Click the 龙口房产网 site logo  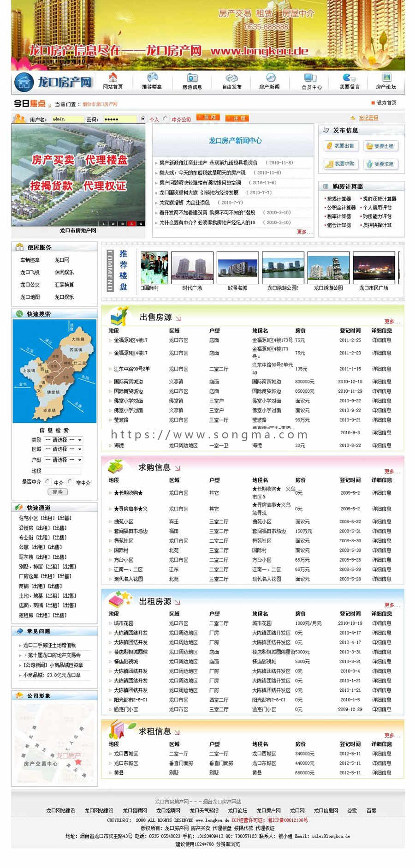click(53, 82)
